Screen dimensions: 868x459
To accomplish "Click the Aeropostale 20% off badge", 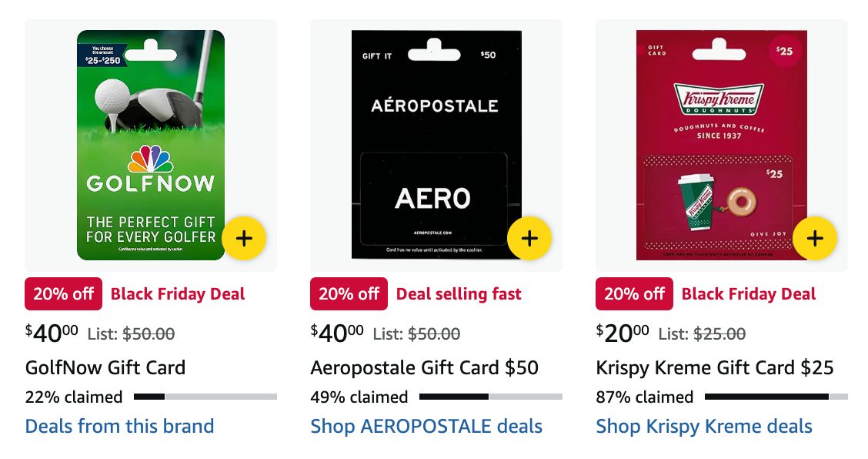I will (x=349, y=294).
